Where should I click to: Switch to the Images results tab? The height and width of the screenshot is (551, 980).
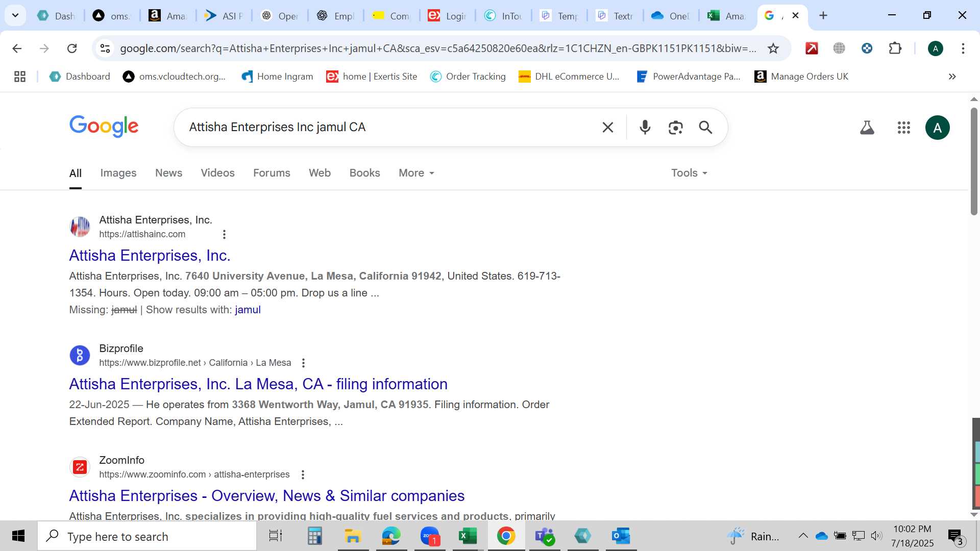[x=118, y=173]
